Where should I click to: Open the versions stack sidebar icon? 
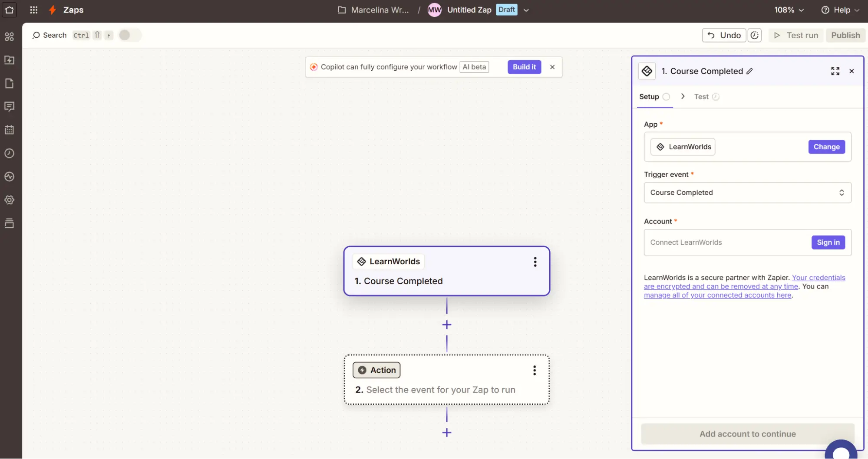click(9, 223)
